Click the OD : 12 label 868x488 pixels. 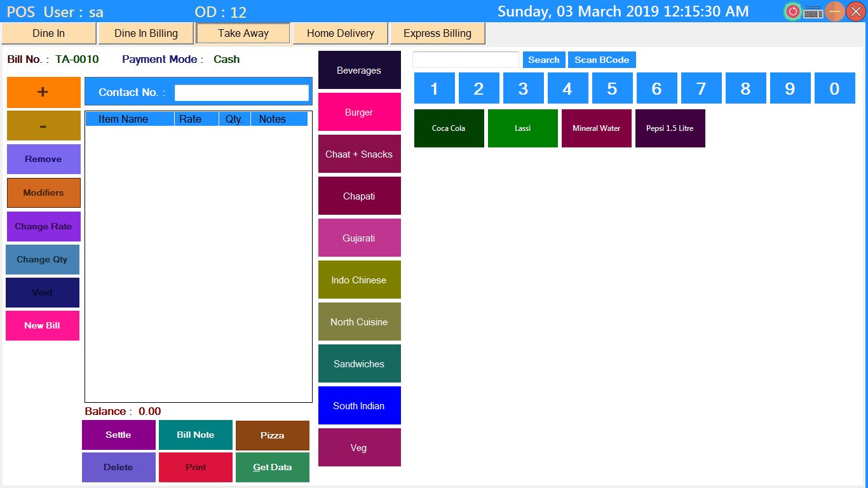click(x=220, y=12)
